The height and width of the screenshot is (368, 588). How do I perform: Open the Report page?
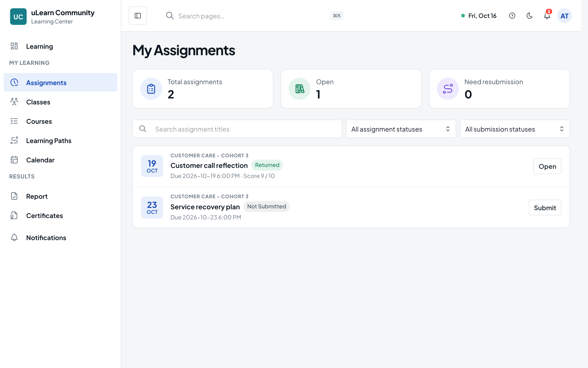[60, 196]
